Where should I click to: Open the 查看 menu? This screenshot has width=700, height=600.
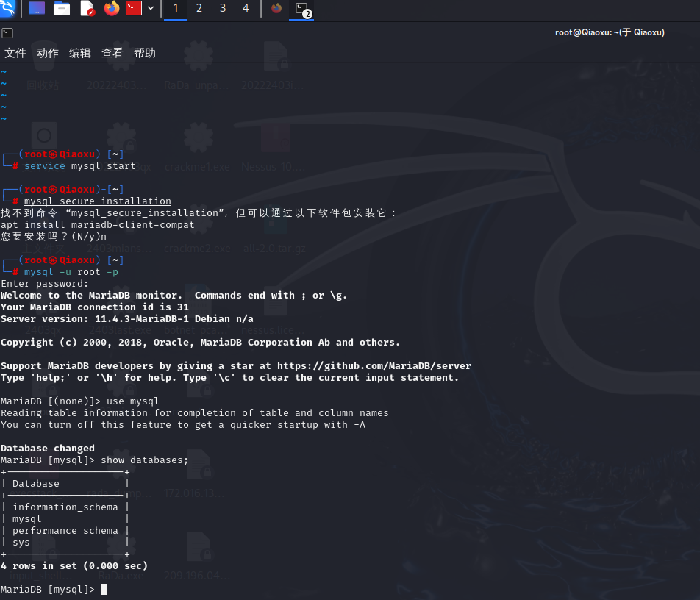tap(113, 53)
